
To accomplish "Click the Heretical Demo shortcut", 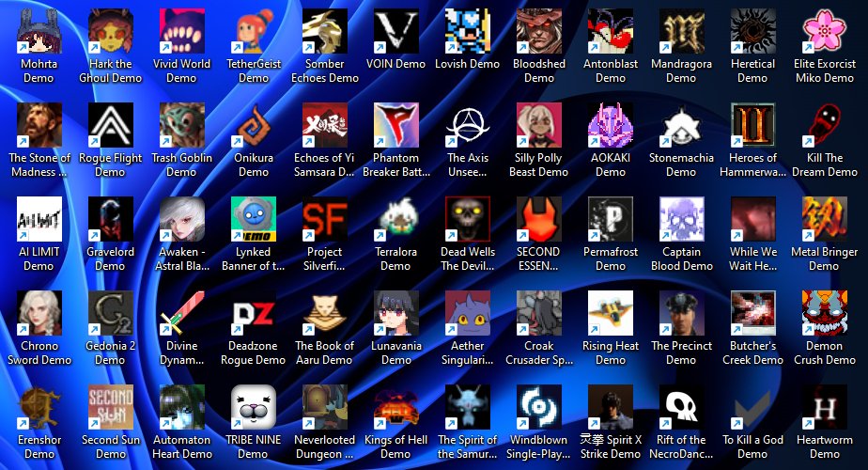I will 752,31.
